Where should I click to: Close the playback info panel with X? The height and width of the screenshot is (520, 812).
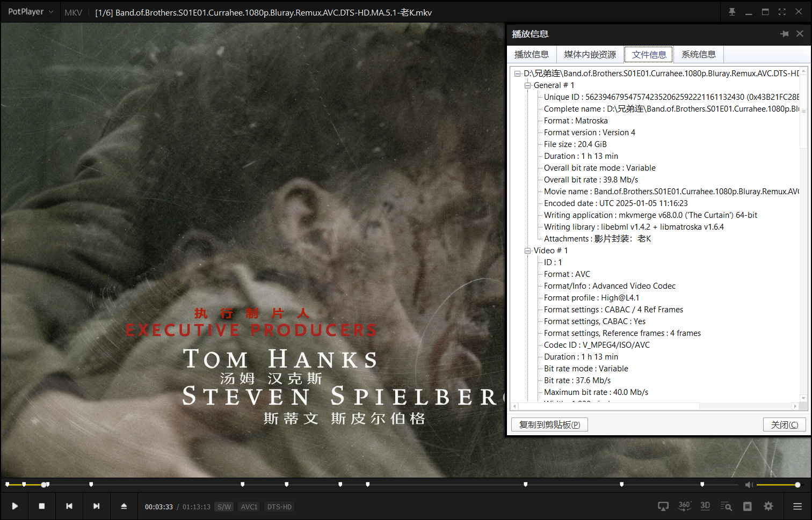(800, 34)
